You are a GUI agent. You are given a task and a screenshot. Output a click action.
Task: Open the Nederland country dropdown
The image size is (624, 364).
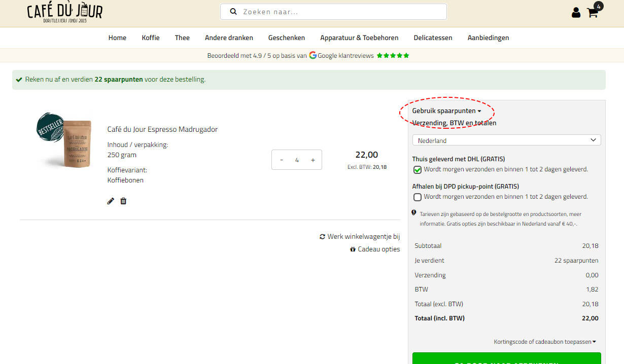click(506, 140)
